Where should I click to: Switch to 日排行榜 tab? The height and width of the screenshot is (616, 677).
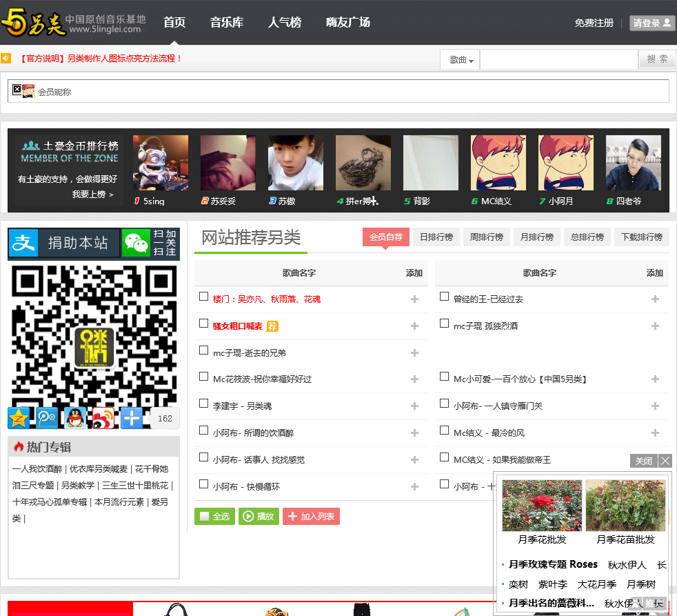coord(436,237)
